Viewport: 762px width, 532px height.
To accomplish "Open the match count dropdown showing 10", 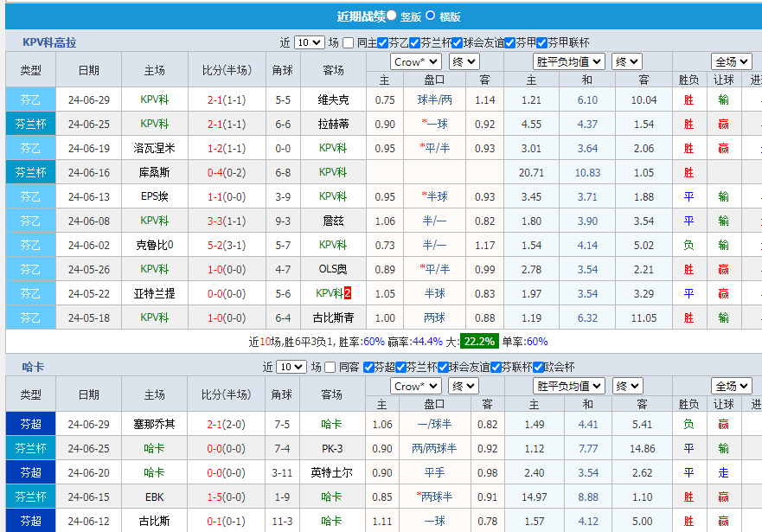I will coord(308,42).
